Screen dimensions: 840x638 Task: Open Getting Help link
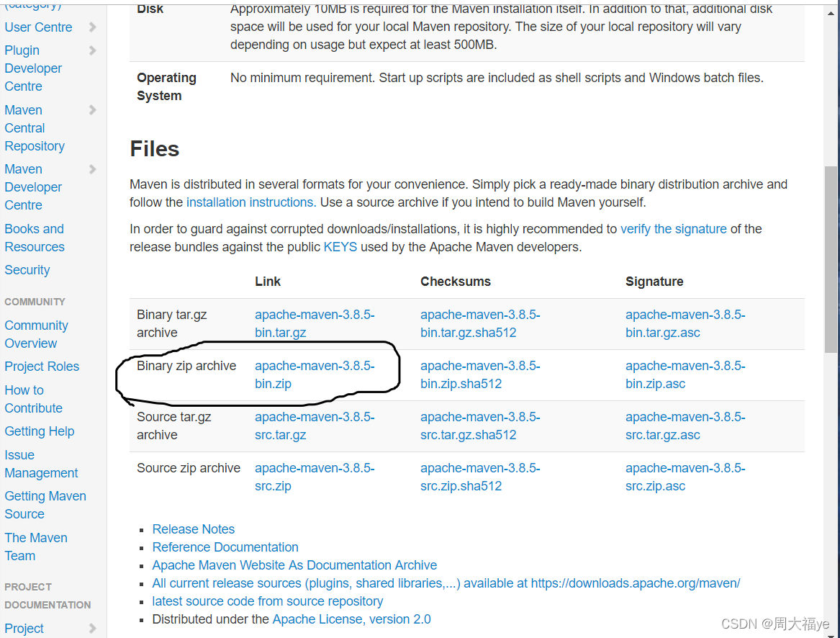(40, 431)
